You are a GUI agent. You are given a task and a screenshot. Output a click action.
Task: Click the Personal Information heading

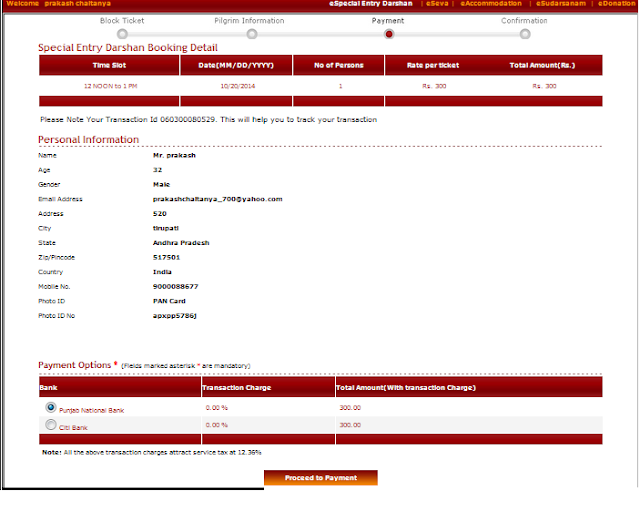coord(89,140)
